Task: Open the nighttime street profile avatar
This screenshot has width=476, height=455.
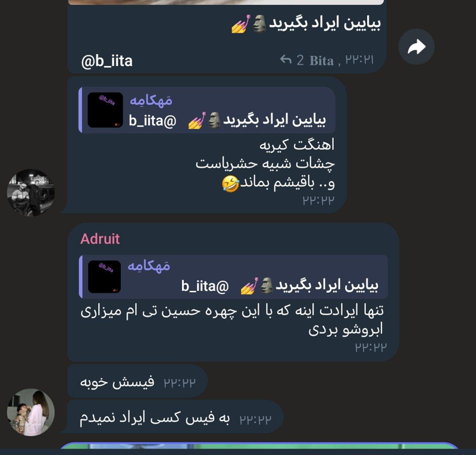Action: (31, 193)
